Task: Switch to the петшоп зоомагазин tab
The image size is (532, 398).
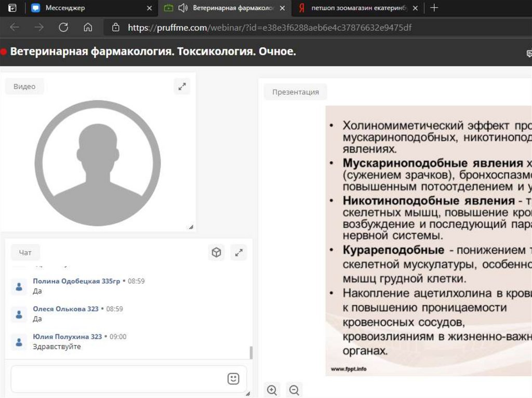Action: click(358, 8)
